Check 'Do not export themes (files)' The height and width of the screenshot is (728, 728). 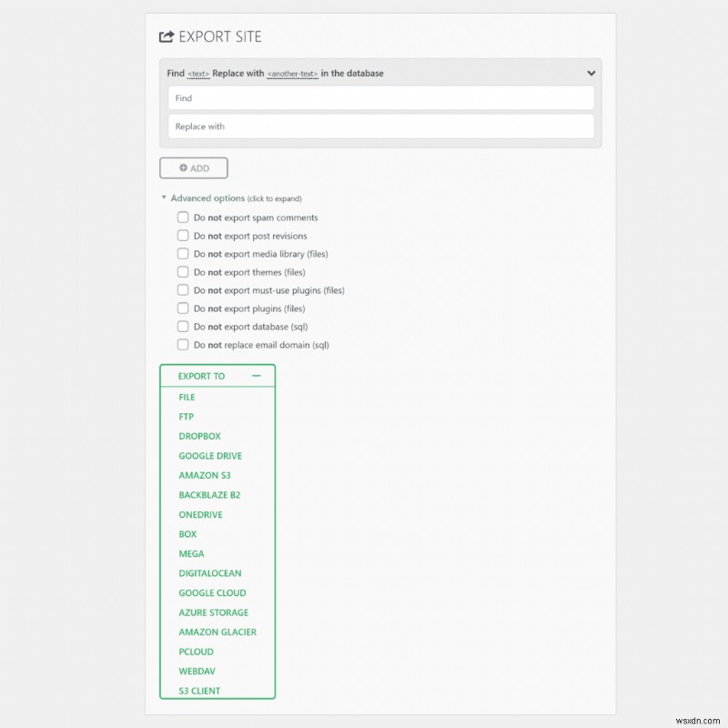[x=183, y=271]
